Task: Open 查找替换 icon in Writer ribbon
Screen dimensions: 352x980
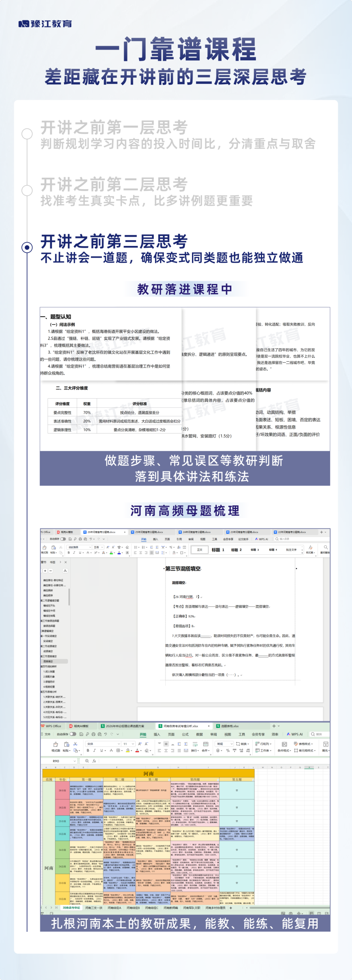Action: coord(325,549)
